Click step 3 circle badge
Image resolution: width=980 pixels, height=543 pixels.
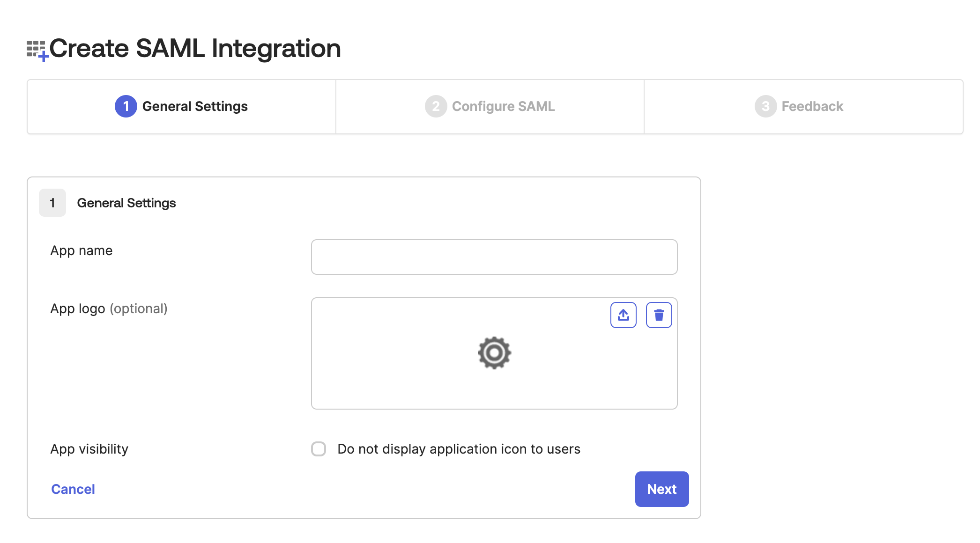(765, 106)
